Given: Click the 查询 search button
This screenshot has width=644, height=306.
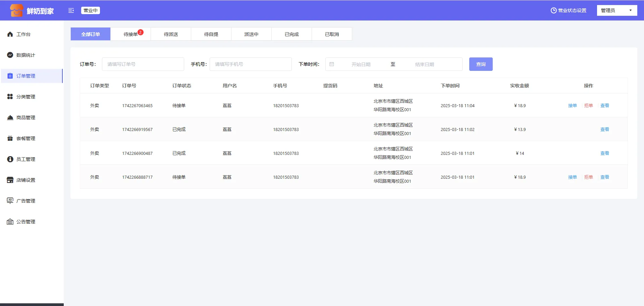Looking at the screenshot, I should (x=481, y=64).
